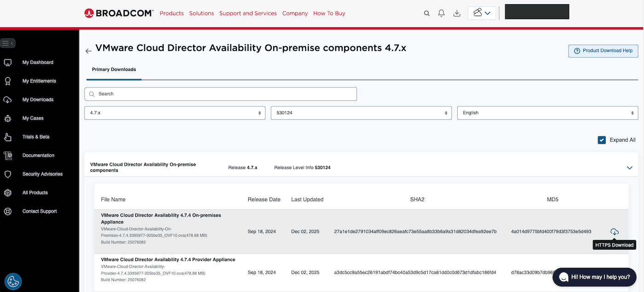
Task: Click the File Name column header
Action: 113,200
